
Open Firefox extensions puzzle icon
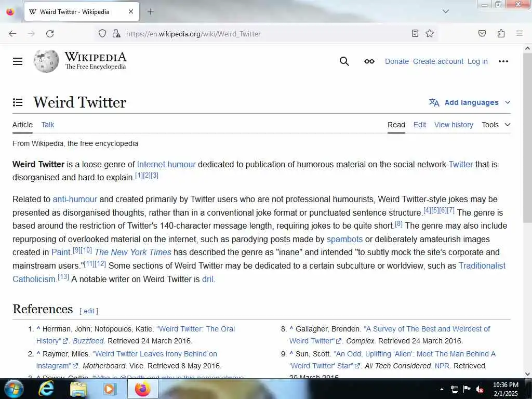pos(501,33)
